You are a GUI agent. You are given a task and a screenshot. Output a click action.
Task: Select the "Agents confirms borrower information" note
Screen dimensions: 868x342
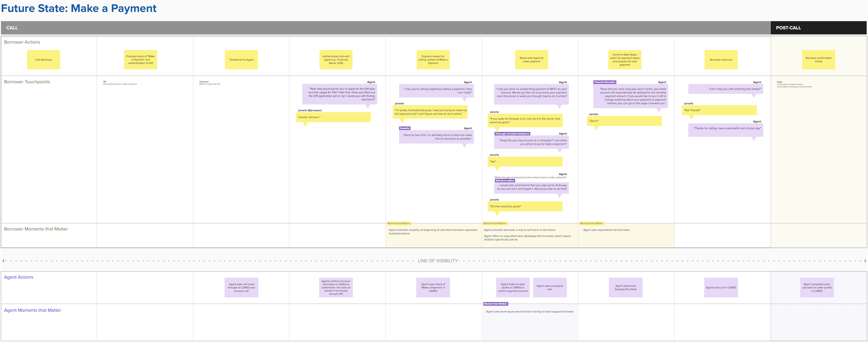point(336,287)
